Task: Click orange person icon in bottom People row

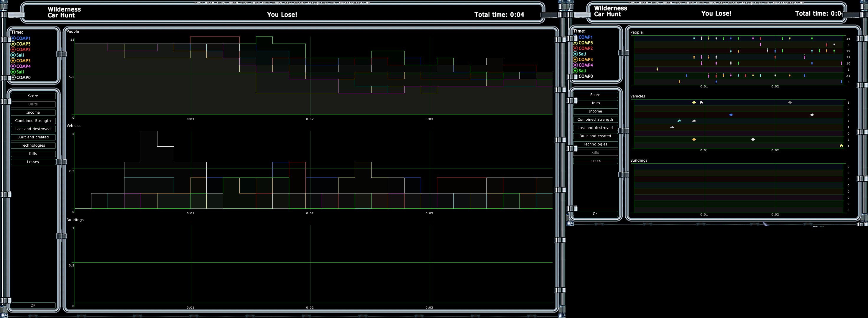Action: point(679,82)
